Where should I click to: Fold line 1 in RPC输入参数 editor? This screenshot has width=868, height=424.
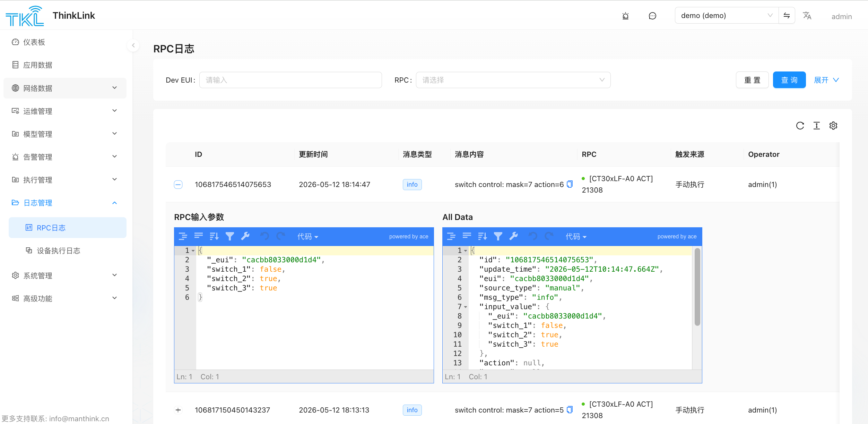(x=193, y=251)
